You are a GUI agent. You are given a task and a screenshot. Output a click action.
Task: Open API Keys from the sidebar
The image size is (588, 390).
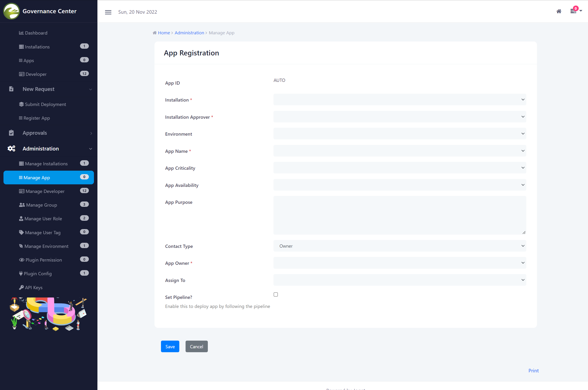(x=34, y=287)
